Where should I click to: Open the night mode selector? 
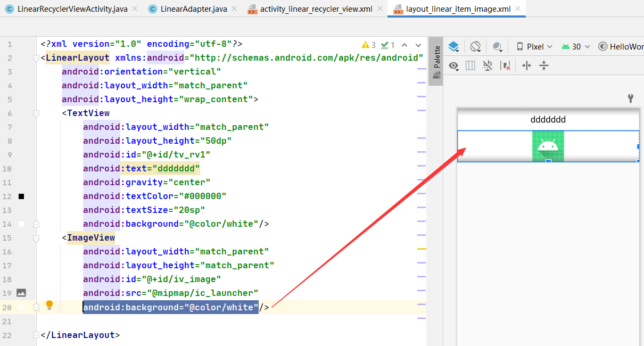[498, 46]
